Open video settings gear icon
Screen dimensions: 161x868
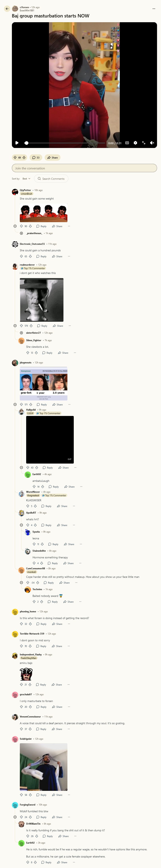135,143
